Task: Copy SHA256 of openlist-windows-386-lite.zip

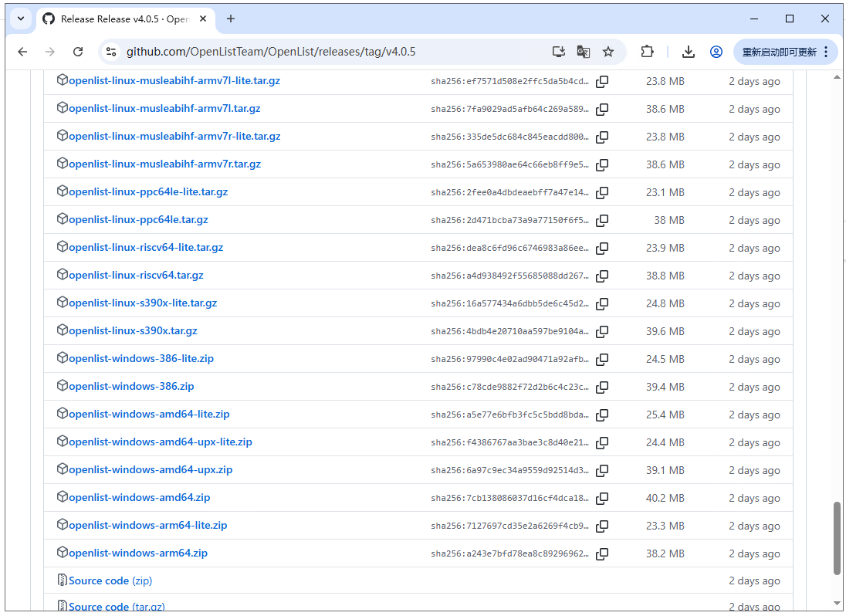Action: tap(602, 359)
